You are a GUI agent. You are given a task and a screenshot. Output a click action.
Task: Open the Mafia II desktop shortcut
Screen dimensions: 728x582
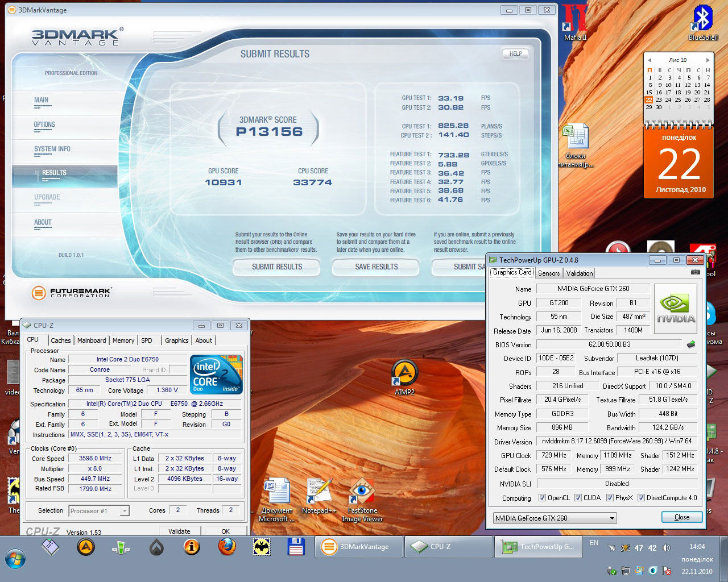click(x=575, y=22)
